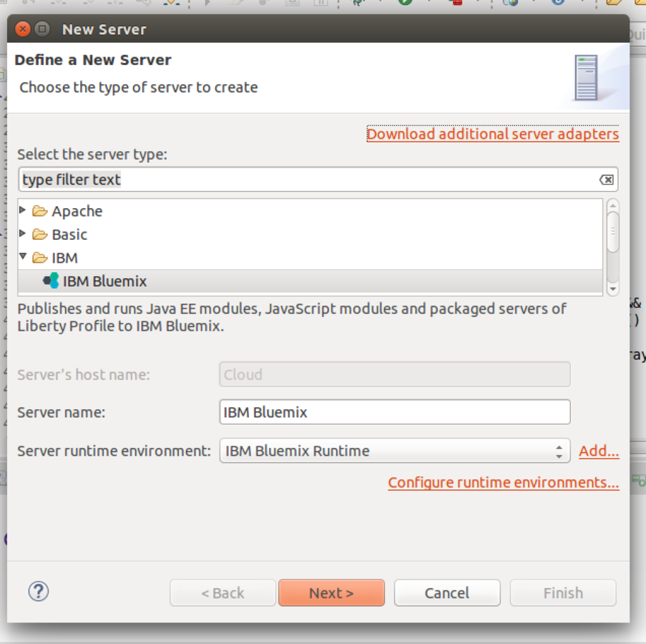Click the IBM Bluemix hexagon icon

pyautogui.click(x=51, y=281)
